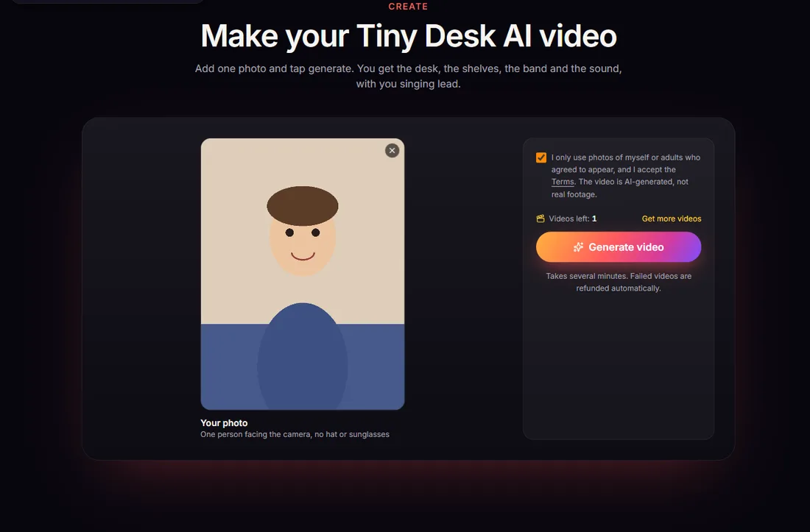
Task: Click the CREATE section label
Action: pos(408,7)
